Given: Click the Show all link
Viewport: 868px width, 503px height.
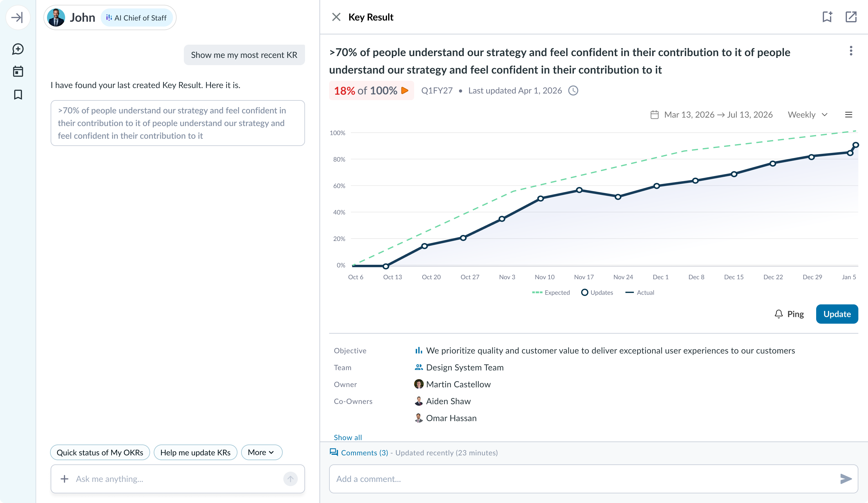Looking at the screenshot, I should click(348, 437).
